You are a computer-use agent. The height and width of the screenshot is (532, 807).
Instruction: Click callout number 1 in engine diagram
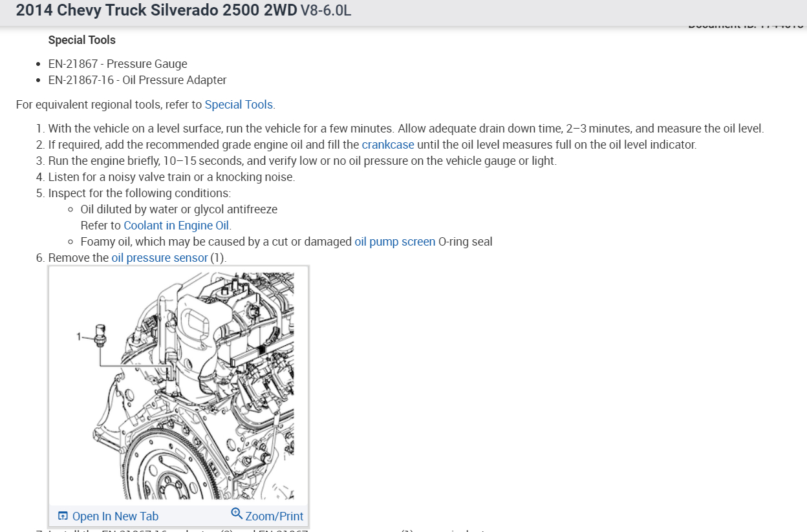click(x=79, y=337)
